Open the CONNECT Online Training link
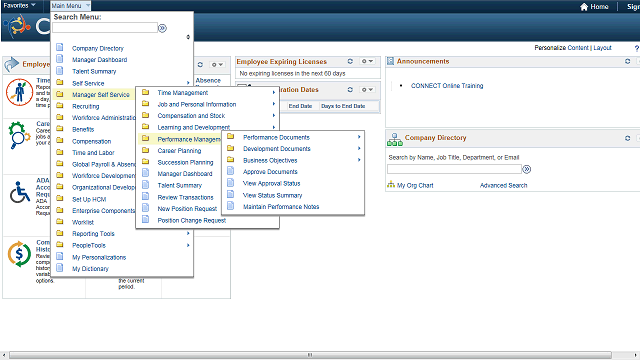 click(x=447, y=86)
